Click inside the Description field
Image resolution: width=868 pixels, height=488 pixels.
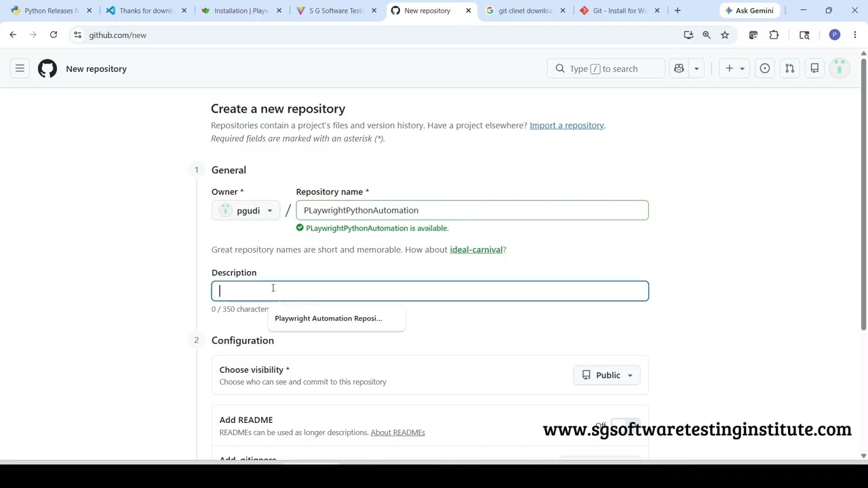[x=430, y=291]
